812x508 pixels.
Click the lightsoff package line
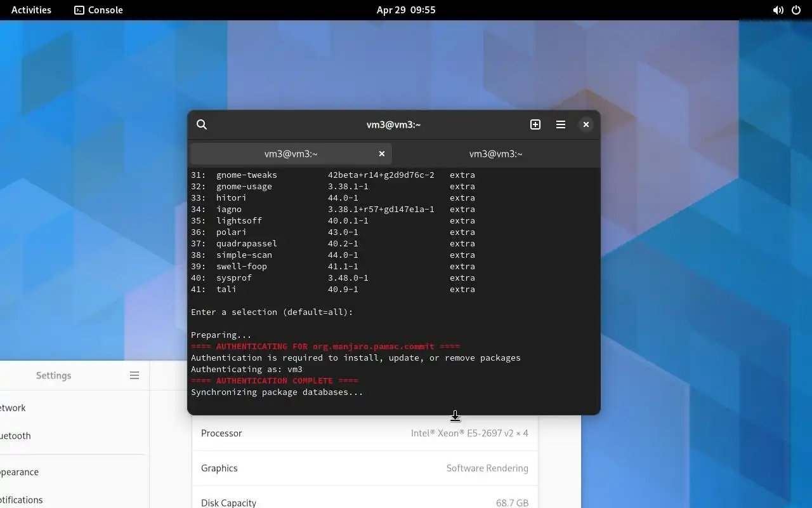pyautogui.click(x=333, y=220)
